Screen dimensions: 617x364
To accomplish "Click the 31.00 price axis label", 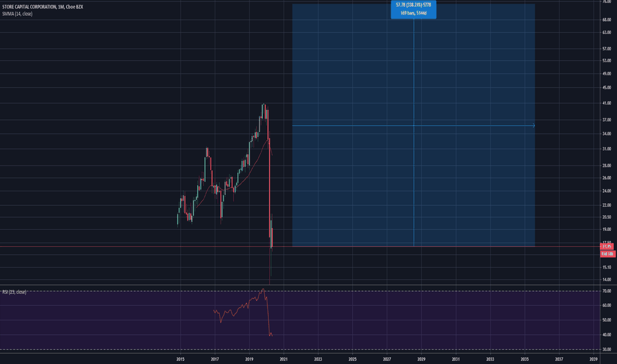I will click(x=606, y=149).
